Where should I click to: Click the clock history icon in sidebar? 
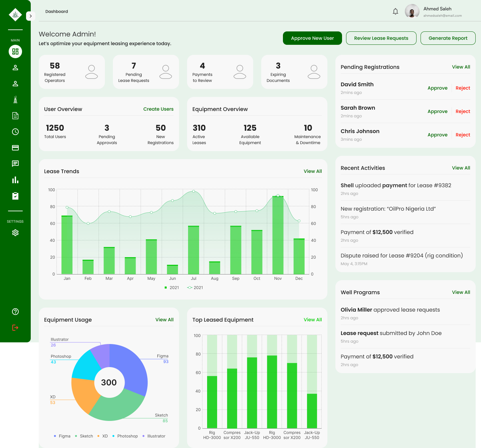tap(15, 132)
